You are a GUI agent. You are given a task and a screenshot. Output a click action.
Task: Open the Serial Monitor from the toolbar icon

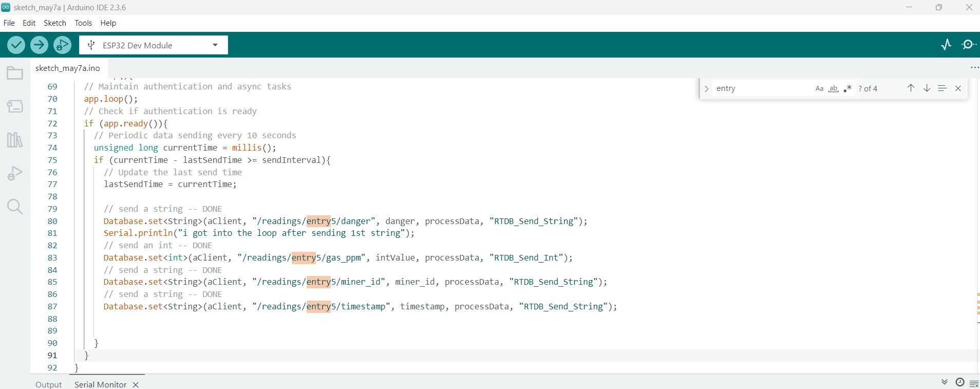pyautogui.click(x=969, y=45)
